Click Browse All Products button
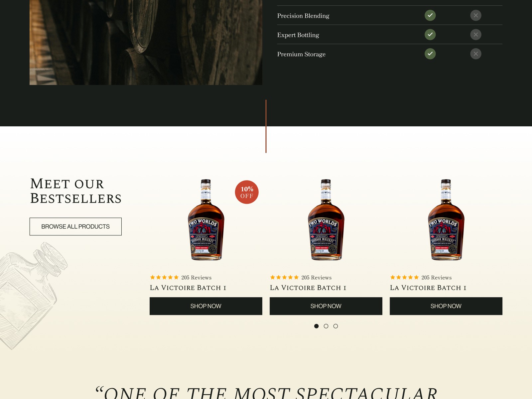Screen dimensions: 532x399 point(75,226)
